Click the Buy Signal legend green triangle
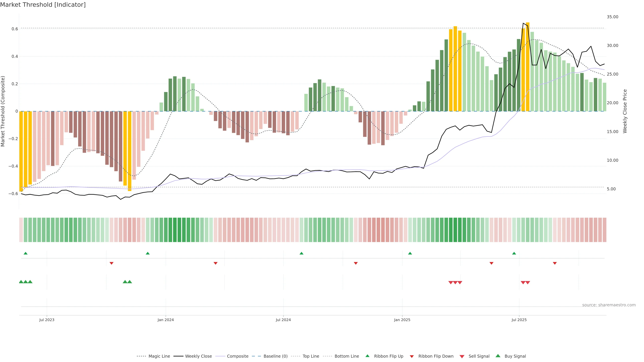This screenshot has height=362, width=644. [498, 356]
